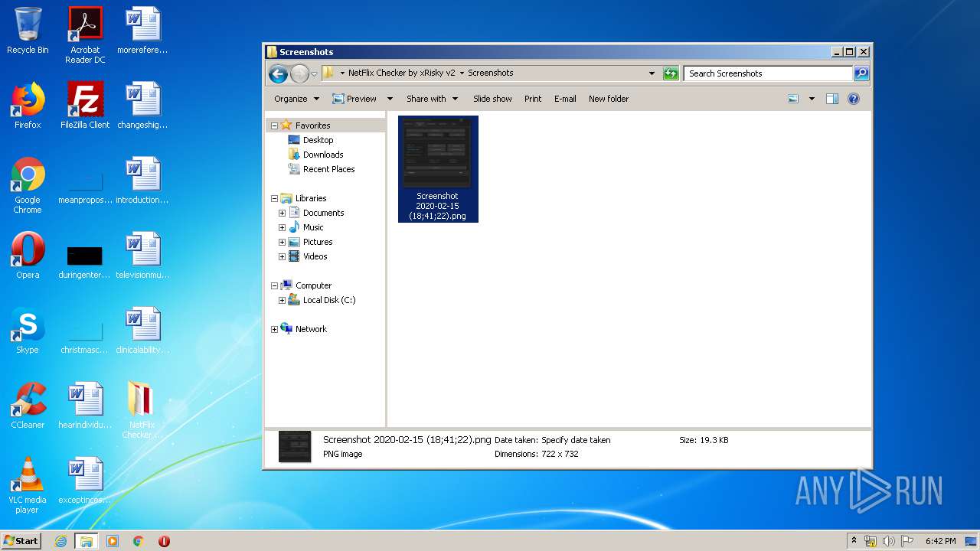Click the Explorer Forward arrow button

[299, 73]
